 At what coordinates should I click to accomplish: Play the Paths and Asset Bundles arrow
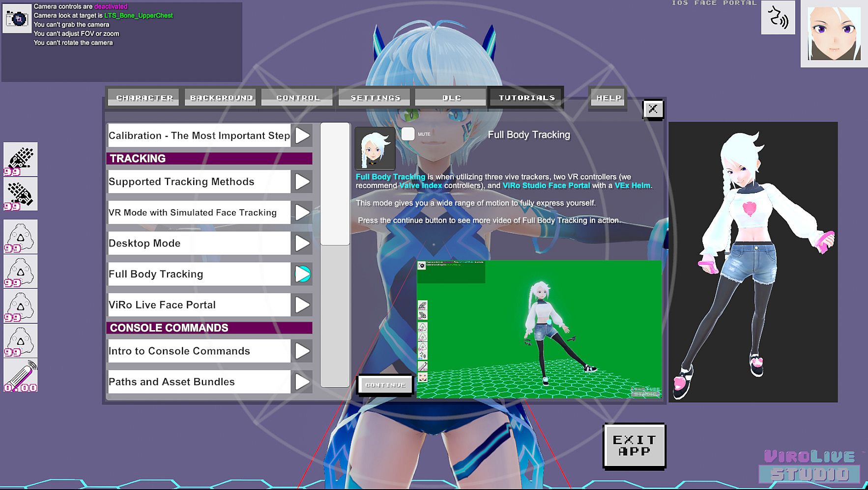point(302,382)
